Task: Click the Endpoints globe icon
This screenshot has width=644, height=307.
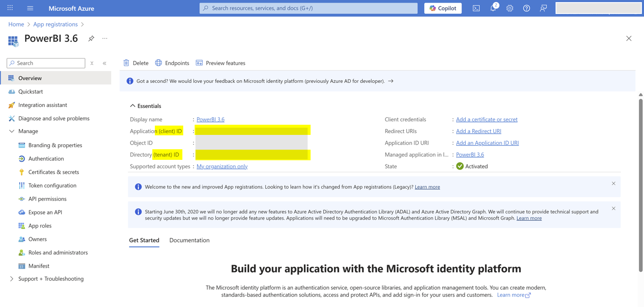Action: (158, 63)
